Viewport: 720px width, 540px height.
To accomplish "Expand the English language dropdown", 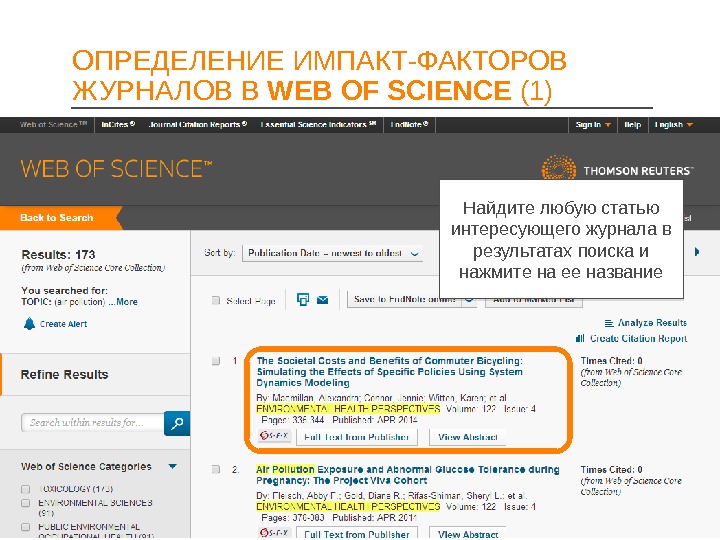I will pyautogui.click(x=674, y=125).
